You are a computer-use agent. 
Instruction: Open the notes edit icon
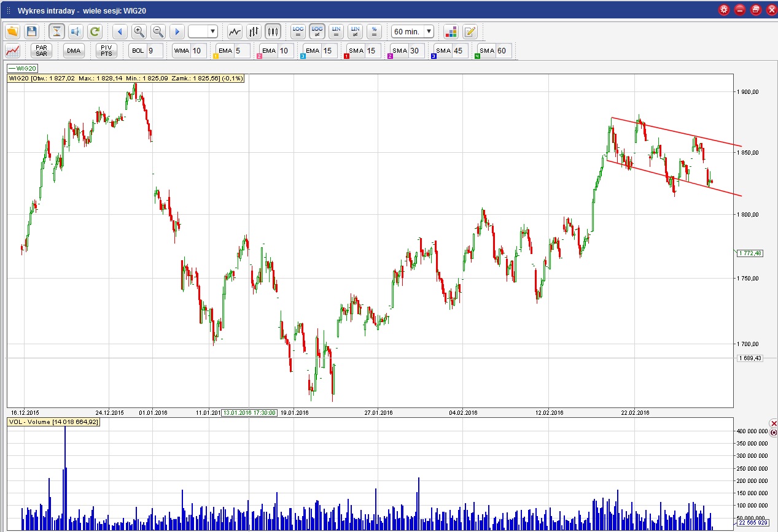click(470, 31)
